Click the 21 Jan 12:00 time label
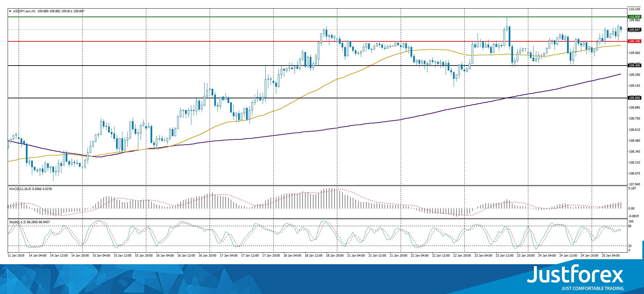Screen dimensions: 644x294 point(377,255)
